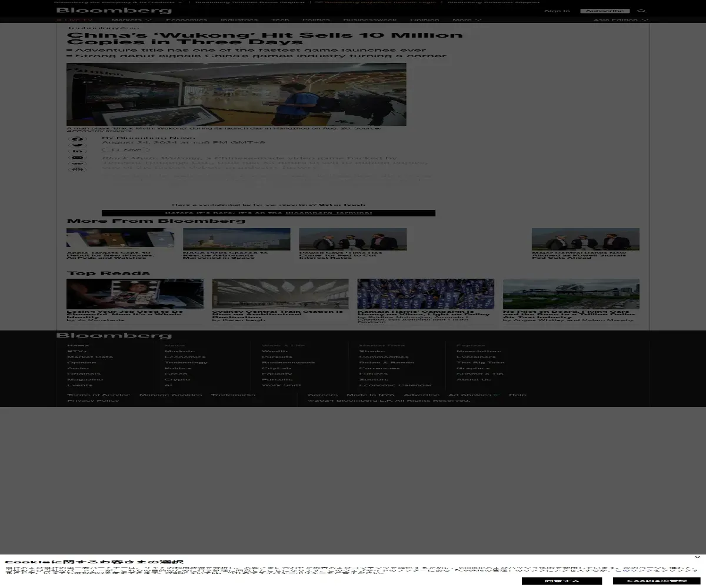Open Ad Choices in the footer
706x588 pixels.
pyautogui.click(x=474, y=395)
